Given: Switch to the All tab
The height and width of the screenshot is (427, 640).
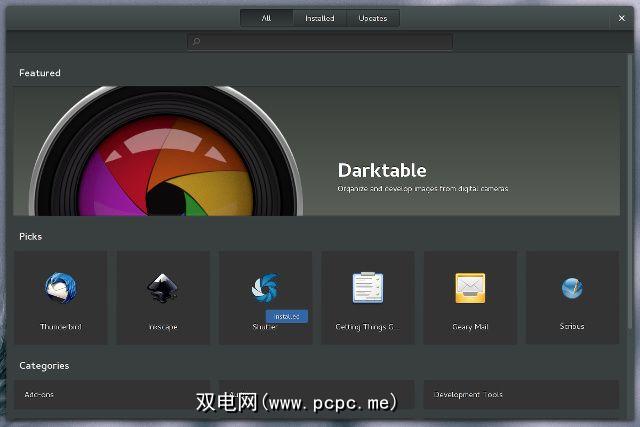Looking at the screenshot, I should (267, 18).
